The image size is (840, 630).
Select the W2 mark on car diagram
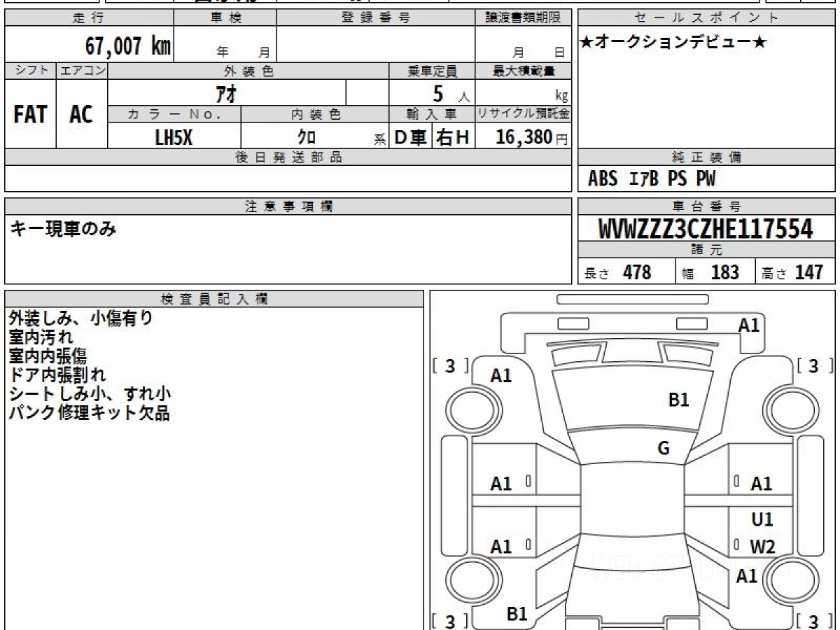pyautogui.click(x=762, y=547)
